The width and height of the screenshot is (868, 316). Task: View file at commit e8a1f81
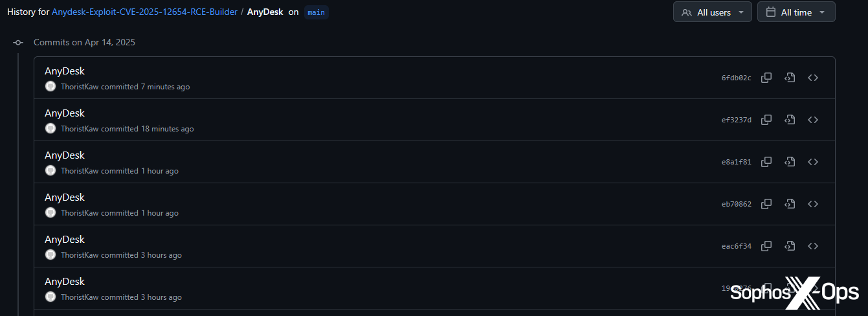[790, 162]
